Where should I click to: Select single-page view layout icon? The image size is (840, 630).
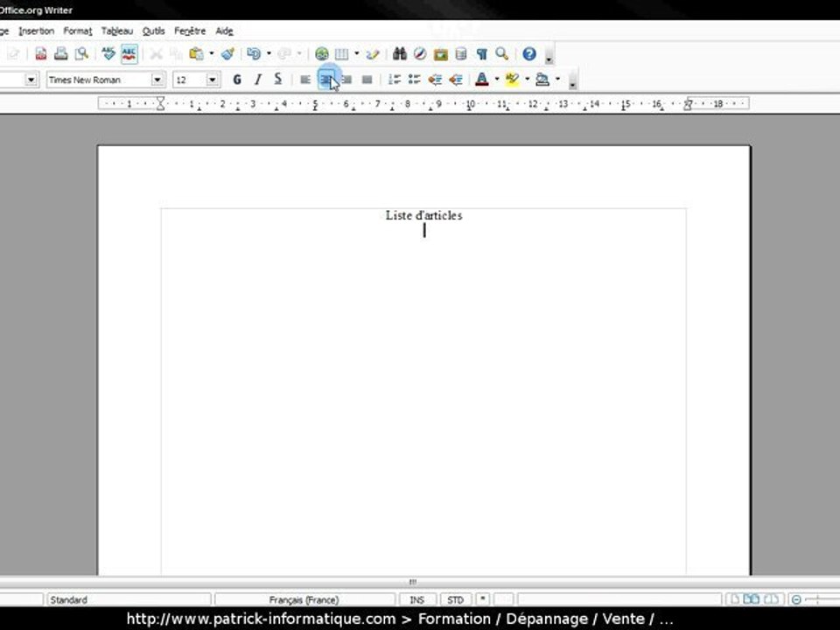coord(735,598)
